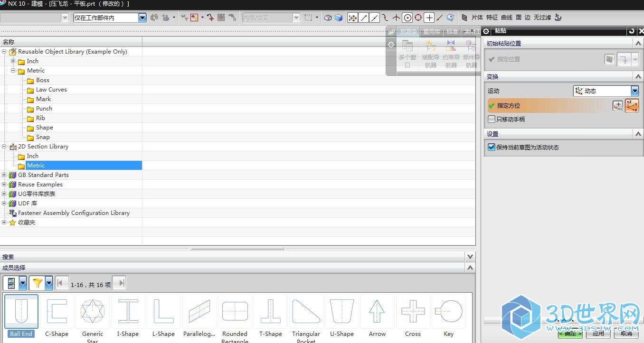Click the 取消 cancel button
Screen dimensions: 644x343
click(626, 334)
